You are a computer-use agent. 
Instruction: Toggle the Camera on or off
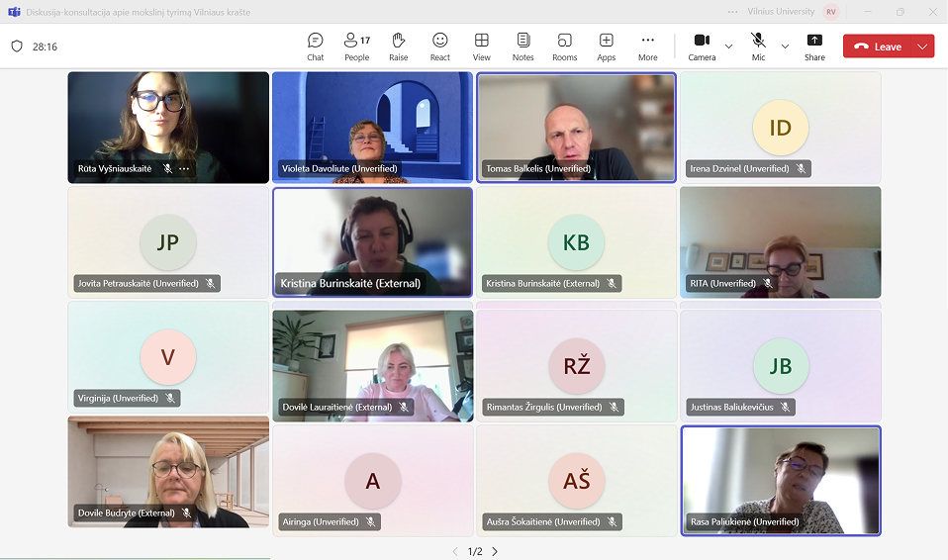tap(702, 46)
